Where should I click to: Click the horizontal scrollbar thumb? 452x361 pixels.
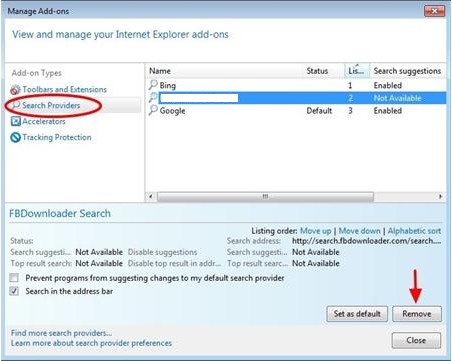coord(265,196)
